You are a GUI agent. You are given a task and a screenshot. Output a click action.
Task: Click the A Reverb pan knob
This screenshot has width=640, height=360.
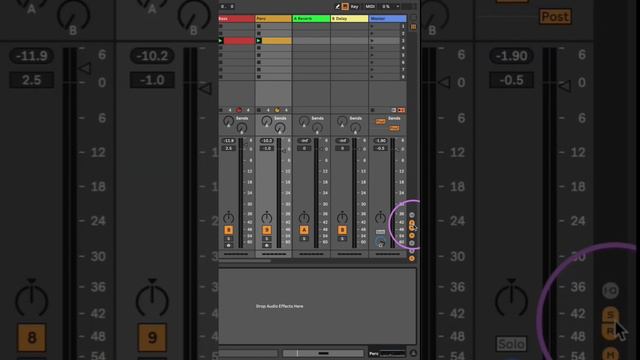(304, 218)
